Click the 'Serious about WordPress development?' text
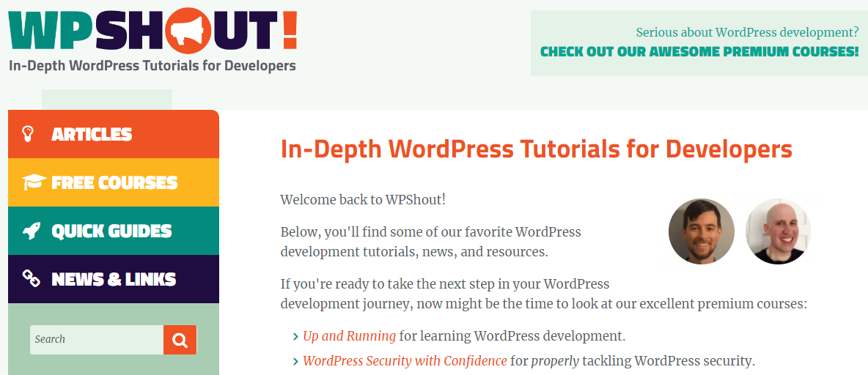Image resolution: width=868 pixels, height=375 pixels. pos(747,33)
